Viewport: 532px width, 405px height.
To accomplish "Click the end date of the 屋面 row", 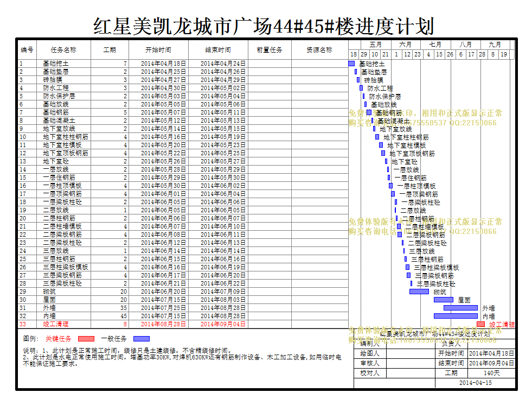I will tap(223, 300).
